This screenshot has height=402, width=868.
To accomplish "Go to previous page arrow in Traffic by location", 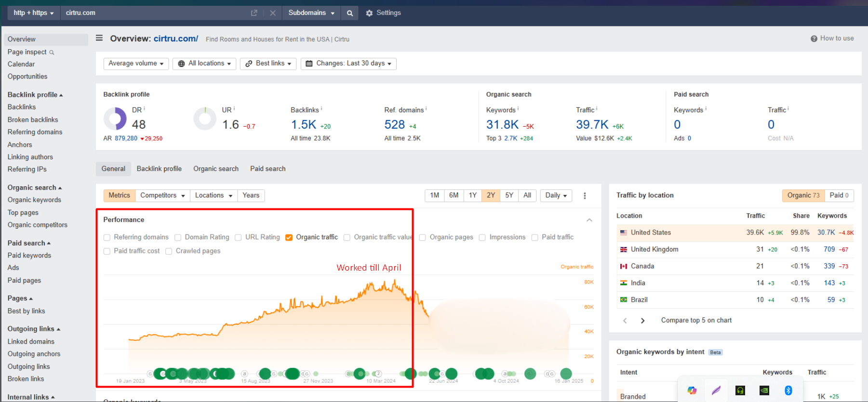I will 625,321.
